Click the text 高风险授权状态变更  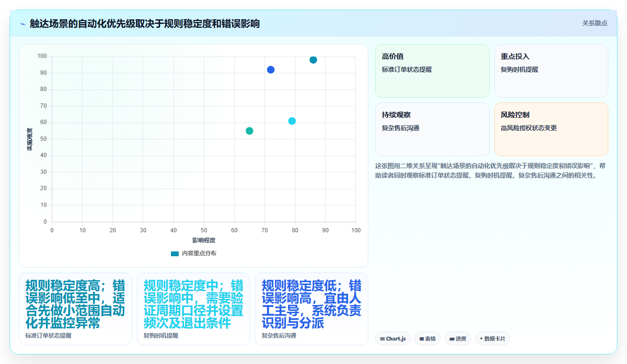[x=529, y=128]
